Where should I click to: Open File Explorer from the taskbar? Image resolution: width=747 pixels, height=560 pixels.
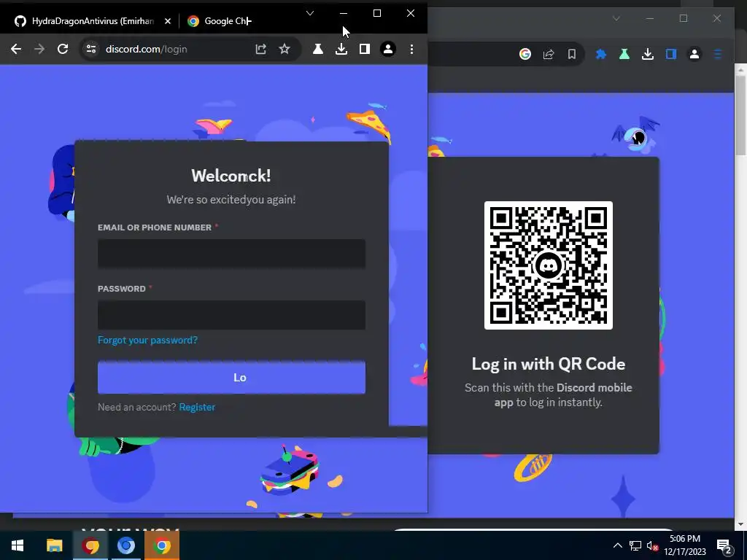tap(54, 545)
